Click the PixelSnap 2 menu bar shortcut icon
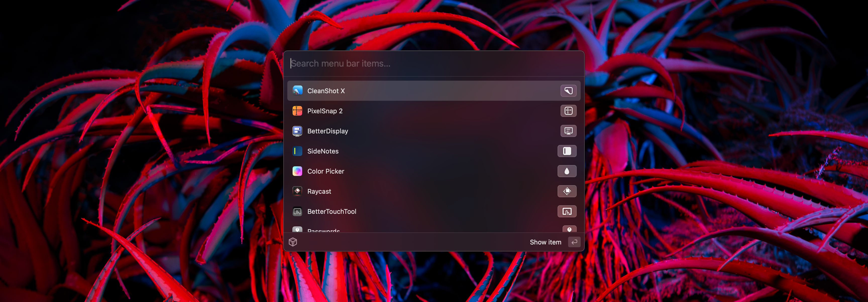Viewport: 868px width, 302px height. (x=567, y=110)
